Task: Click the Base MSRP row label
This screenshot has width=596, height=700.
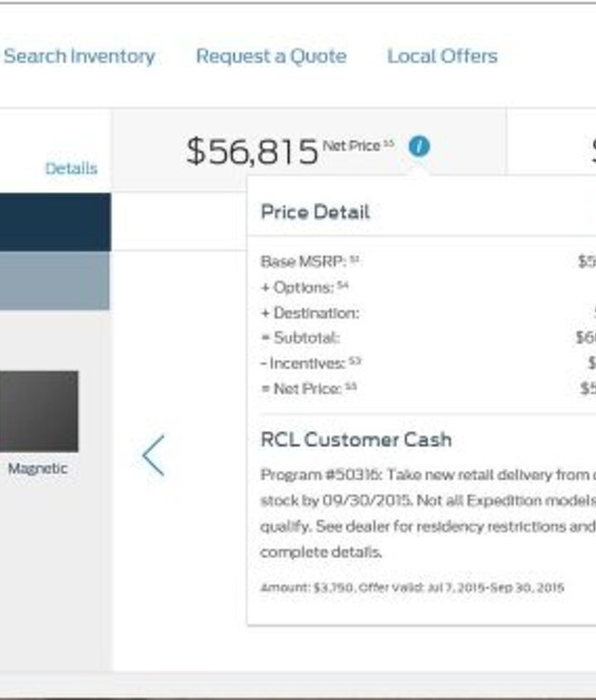Action: click(x=303, y=262)
